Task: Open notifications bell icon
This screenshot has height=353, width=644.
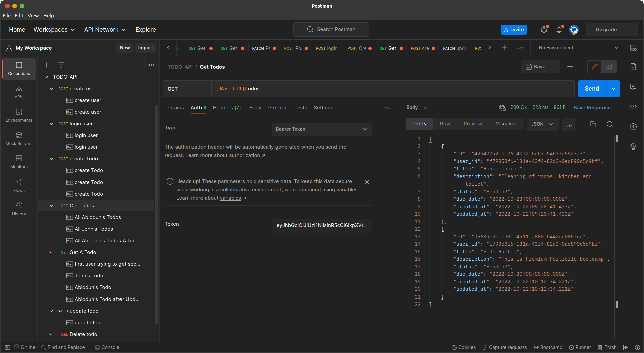Action: click(x=559, y=30)
